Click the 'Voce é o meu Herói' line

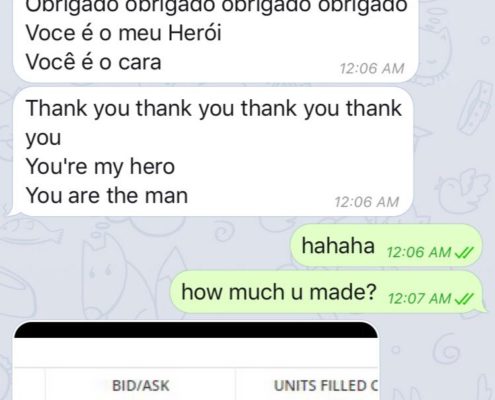coord(124,33)
